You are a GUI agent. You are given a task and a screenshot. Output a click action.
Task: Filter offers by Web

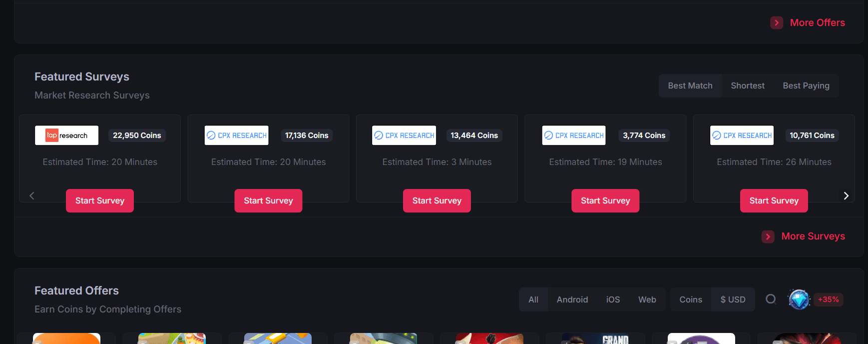647,299
